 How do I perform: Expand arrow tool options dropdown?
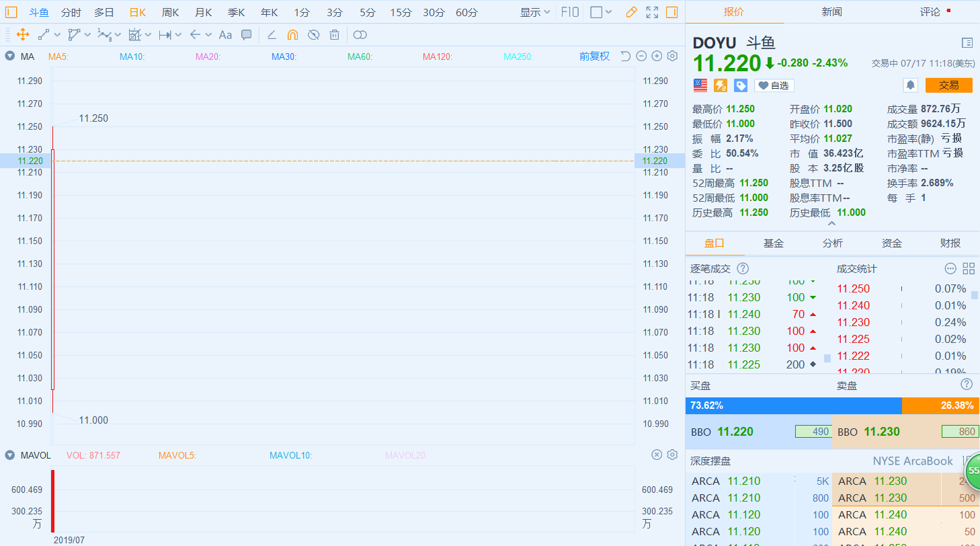coord(208,35)
